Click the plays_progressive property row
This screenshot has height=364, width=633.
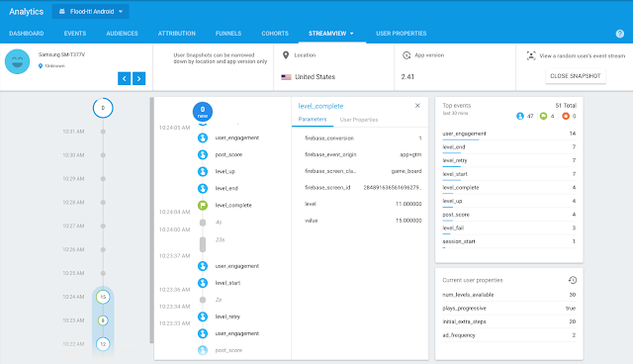point(509,309)
